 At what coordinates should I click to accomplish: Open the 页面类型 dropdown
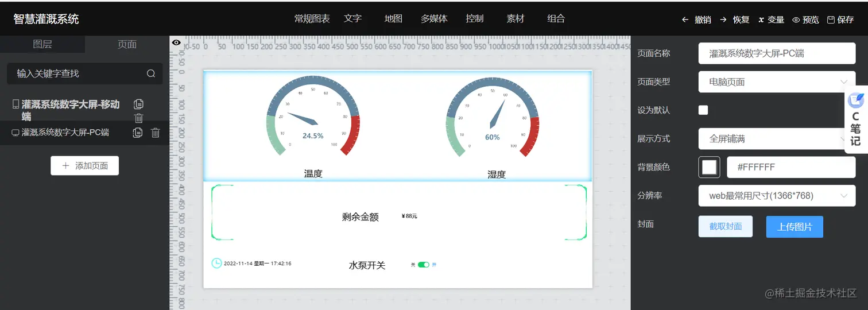(x=777, y=82)
